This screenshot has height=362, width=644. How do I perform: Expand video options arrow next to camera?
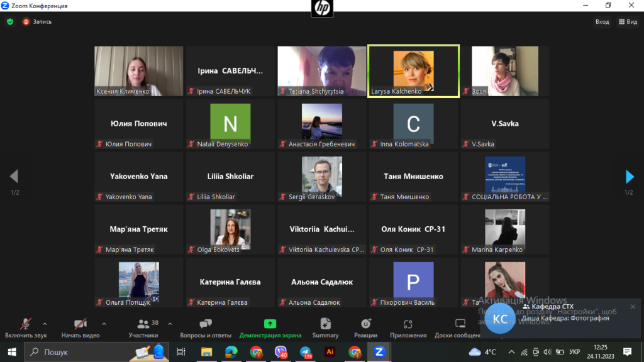click(x=104, y=324)
